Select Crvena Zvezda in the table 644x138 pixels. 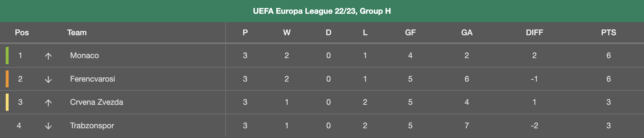click(97, 102)
